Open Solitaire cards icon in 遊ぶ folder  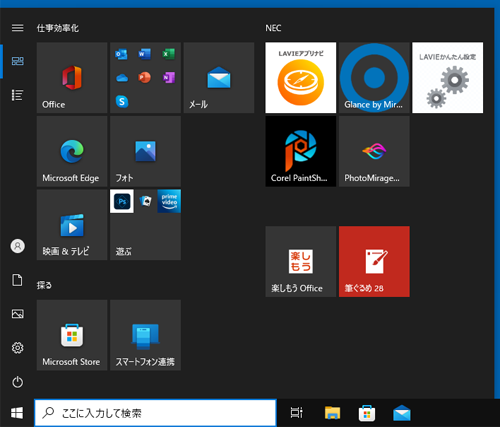[146, 201]
